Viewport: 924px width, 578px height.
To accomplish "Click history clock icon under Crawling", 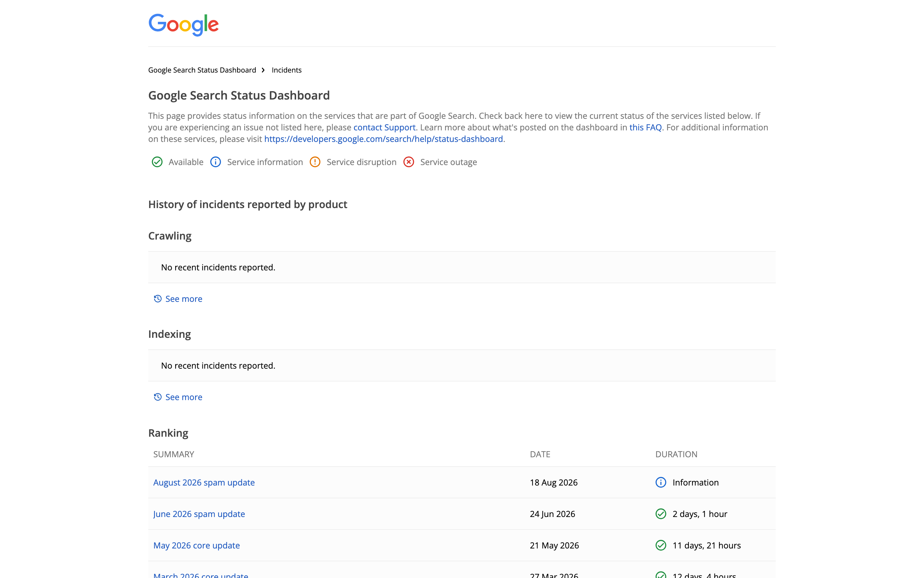I will (x=158, y=299).
